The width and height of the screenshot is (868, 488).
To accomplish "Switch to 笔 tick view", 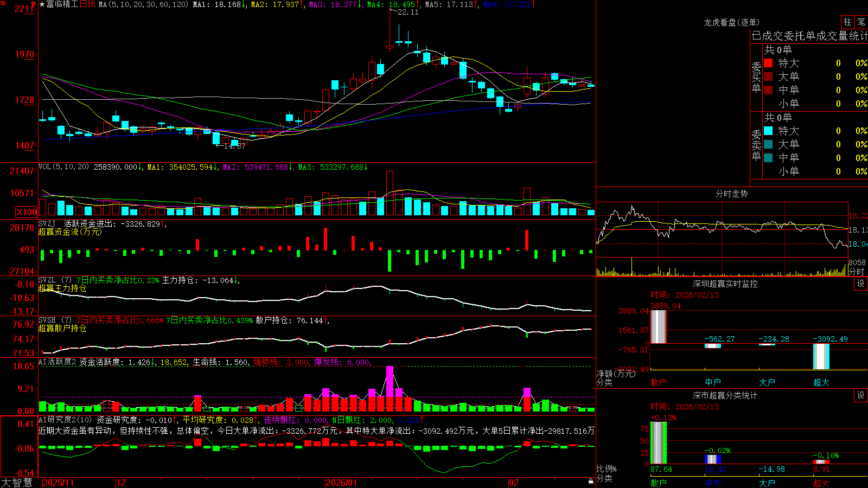I will point(861,22).
